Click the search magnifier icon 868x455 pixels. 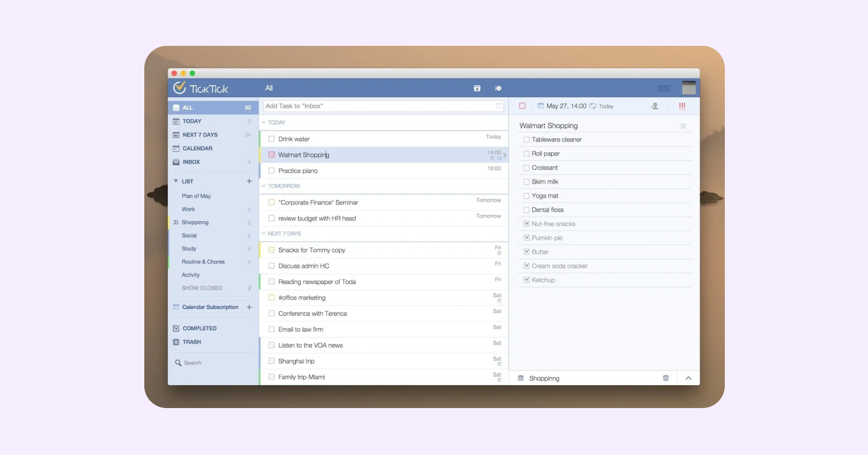(x=178, y=363)
